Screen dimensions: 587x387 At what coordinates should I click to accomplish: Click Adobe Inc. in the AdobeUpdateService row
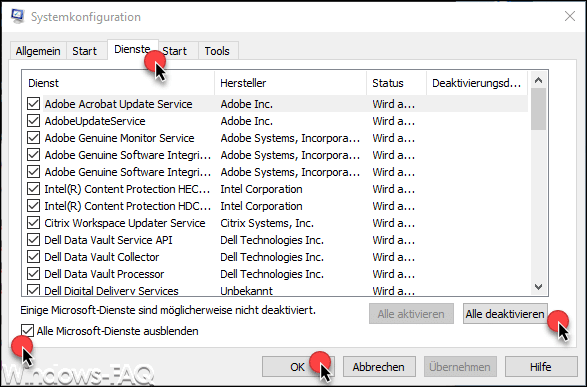246,121
